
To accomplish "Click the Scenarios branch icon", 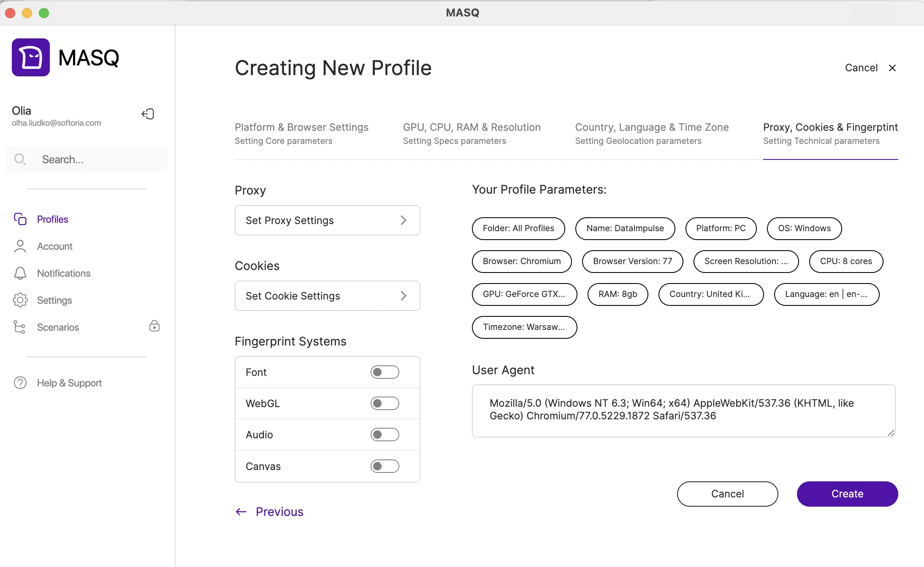I will coord(19,327).
